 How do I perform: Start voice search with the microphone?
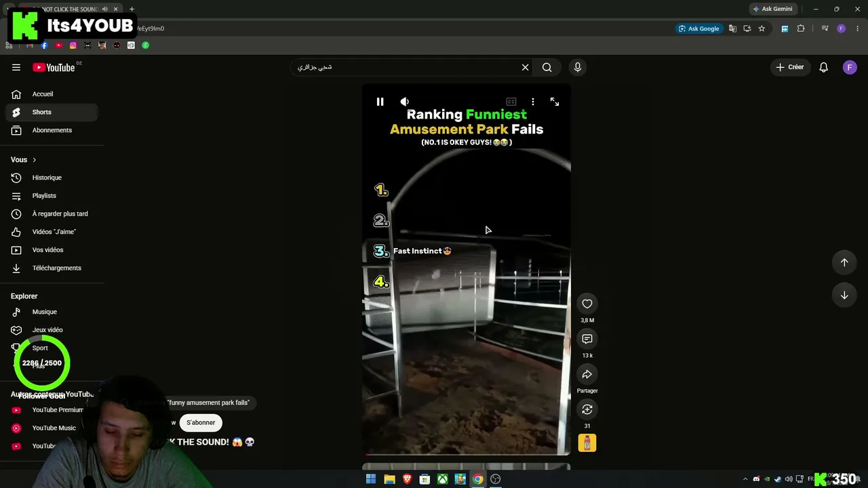[x=578, y=67]
